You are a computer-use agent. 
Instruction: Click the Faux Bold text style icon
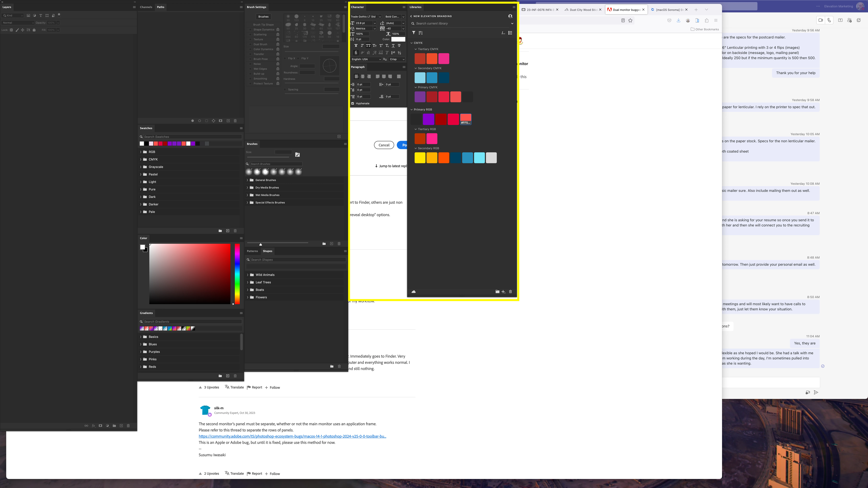[x=356, y=45]
